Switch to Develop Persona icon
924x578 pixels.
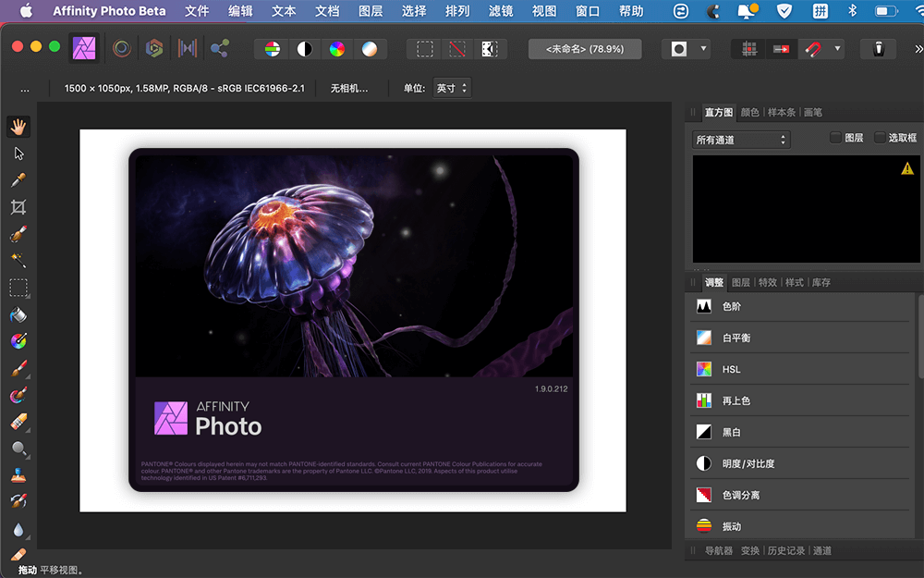[154, 48]
